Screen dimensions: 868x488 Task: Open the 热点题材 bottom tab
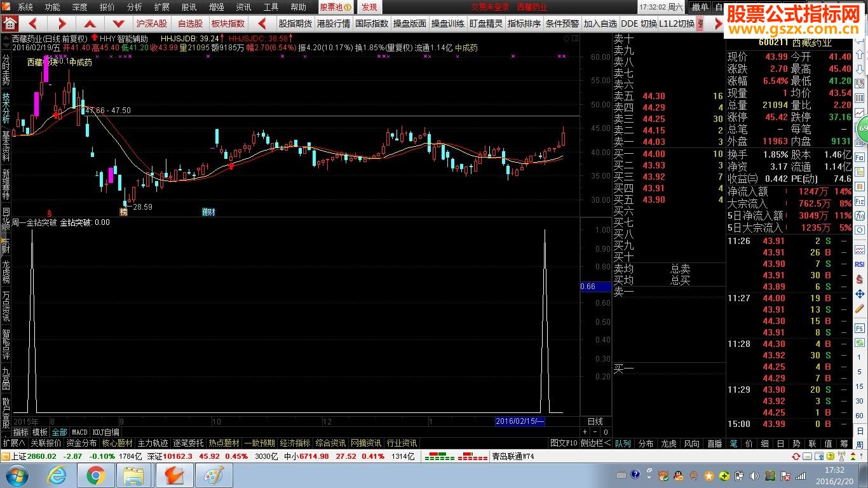[224, 443]
